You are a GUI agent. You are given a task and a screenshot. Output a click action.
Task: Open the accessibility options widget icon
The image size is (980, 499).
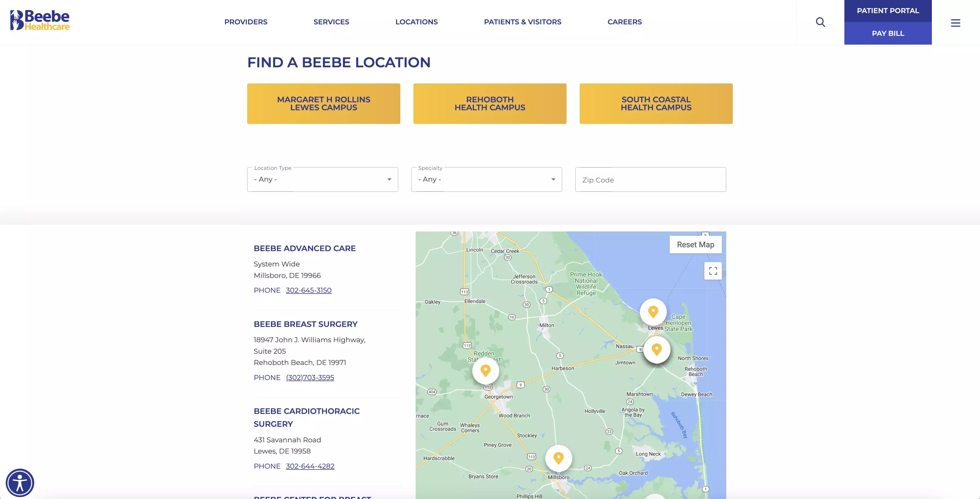(20, 483)
